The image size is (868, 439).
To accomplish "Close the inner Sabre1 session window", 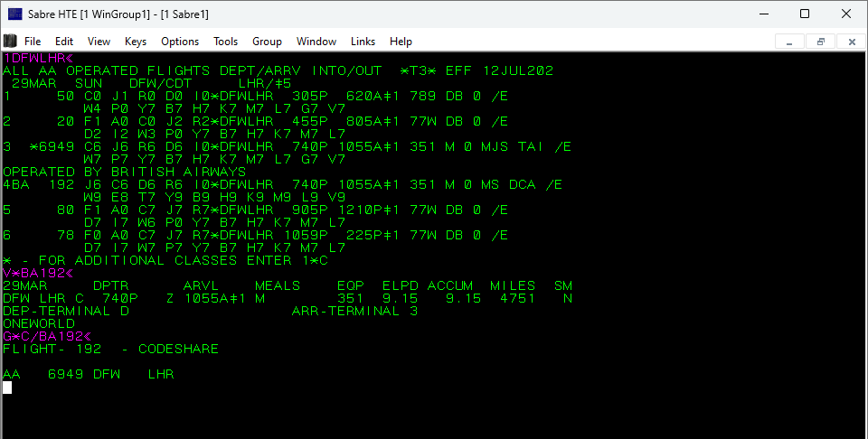I will point(851,42).
